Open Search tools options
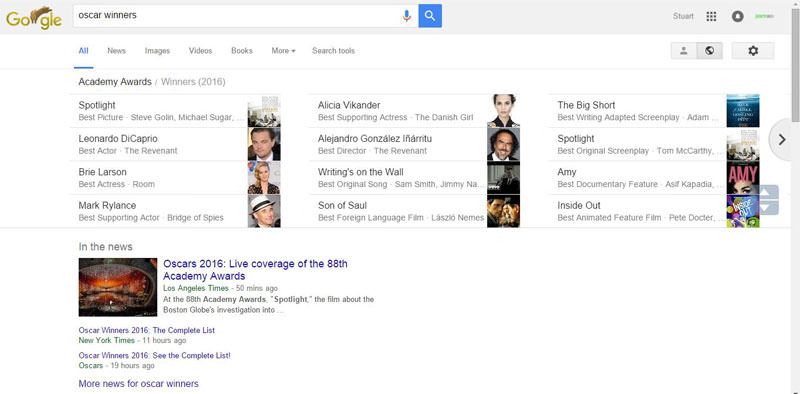 point(333,51)
